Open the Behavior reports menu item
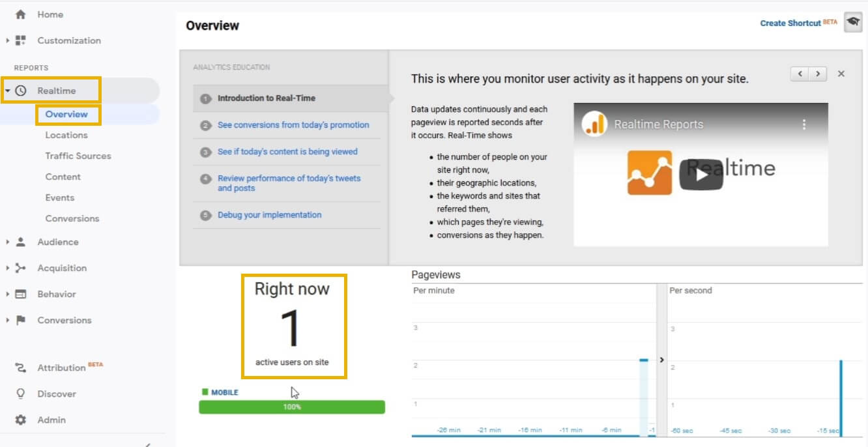 (x=57, y=294)
